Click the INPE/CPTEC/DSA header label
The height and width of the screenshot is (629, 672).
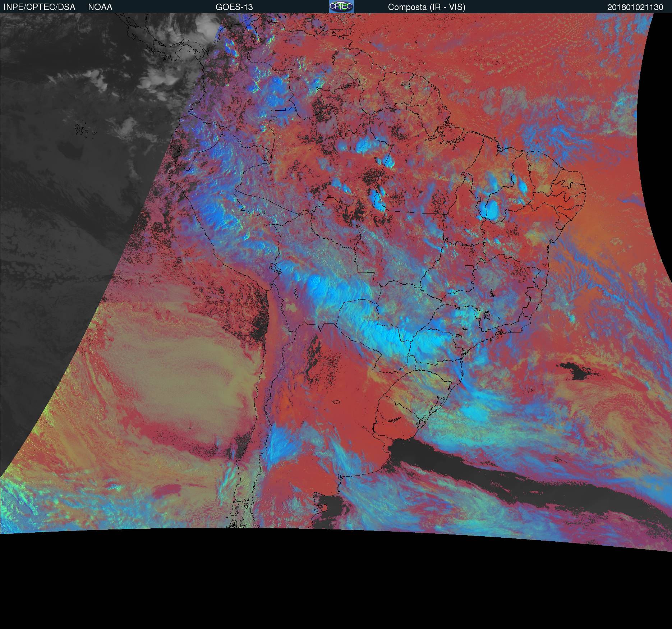[x=39, y=7]
